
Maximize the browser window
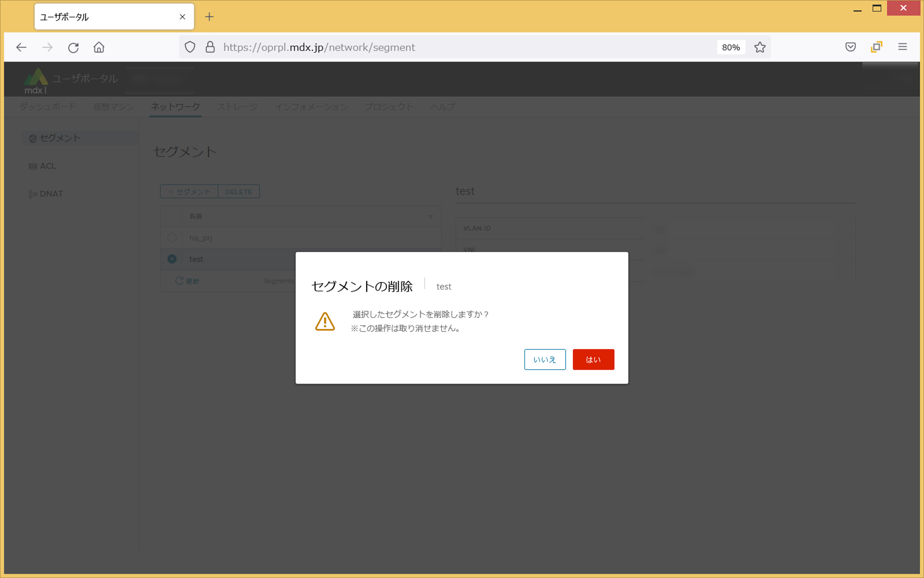(x=877, y=8)
